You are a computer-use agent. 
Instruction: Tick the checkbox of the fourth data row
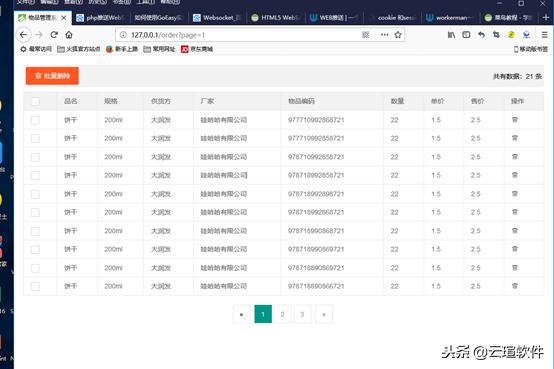pyautogui.click(x=35, y=175)
